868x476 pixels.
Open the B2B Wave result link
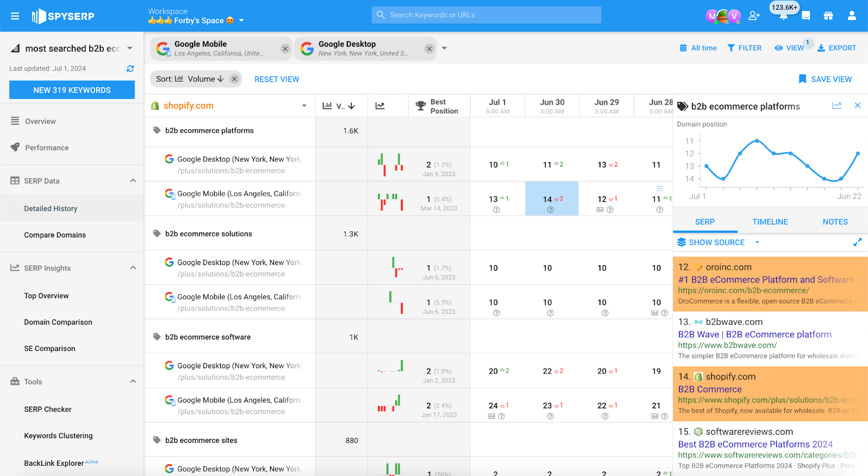pyautogui.click(x=755, y=335)
